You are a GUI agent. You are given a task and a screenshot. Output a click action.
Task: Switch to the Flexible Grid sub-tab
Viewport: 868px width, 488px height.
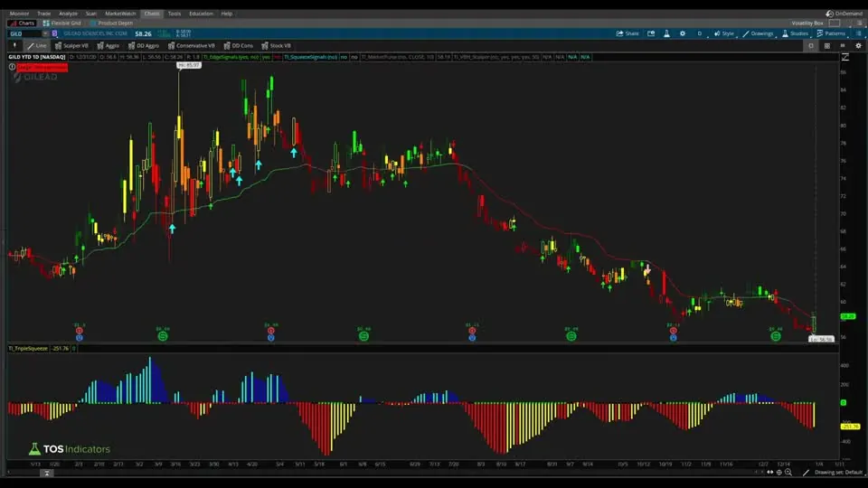(62, 23)
